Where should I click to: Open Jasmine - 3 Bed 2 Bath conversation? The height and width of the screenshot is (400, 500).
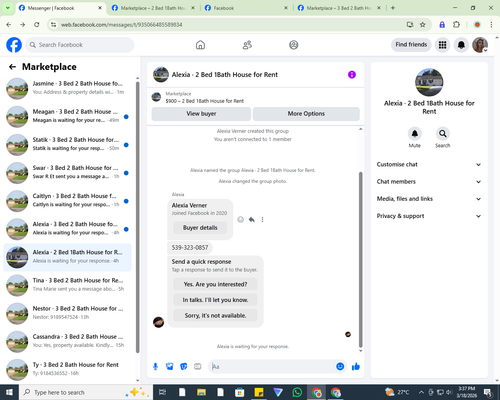67,88
